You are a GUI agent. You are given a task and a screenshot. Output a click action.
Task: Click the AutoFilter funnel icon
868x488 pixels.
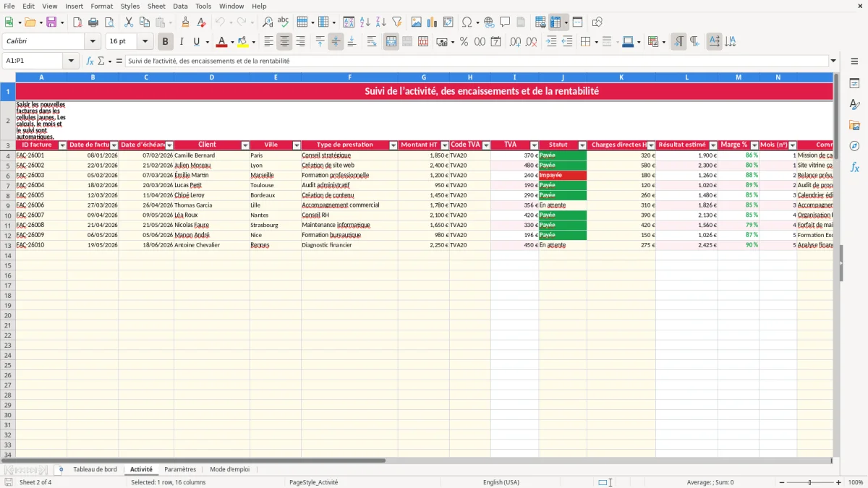[396, 22]
